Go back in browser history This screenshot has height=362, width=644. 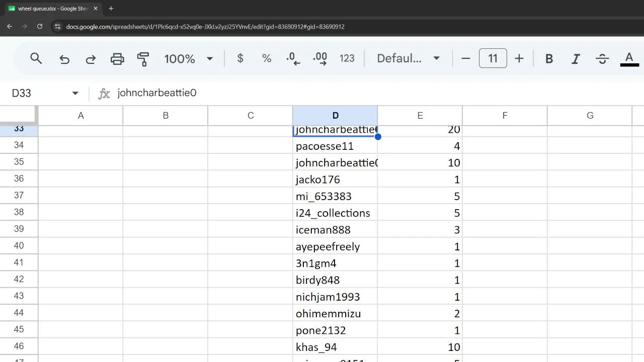(x=10, y=26)
